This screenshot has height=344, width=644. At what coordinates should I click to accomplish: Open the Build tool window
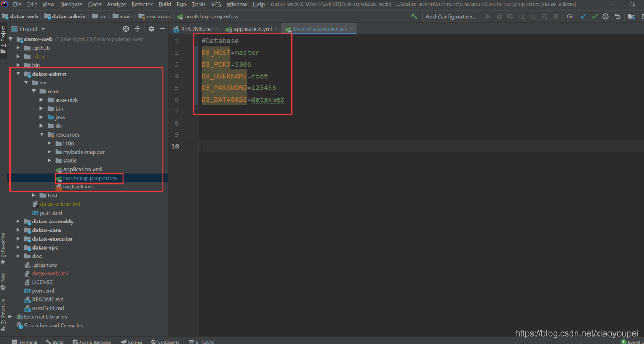click(54, 342)
